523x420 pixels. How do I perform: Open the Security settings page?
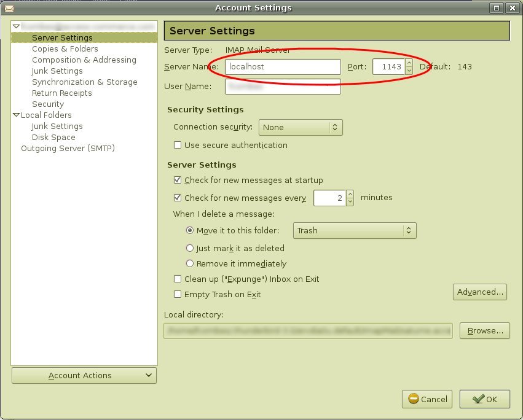(x=48, y=104)
